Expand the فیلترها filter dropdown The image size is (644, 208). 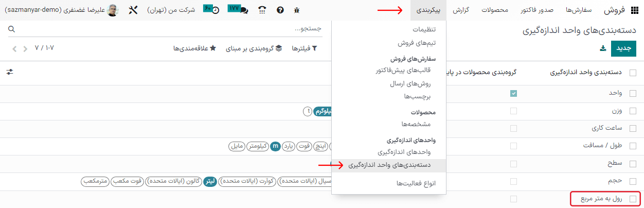click(x=305, y=48)
